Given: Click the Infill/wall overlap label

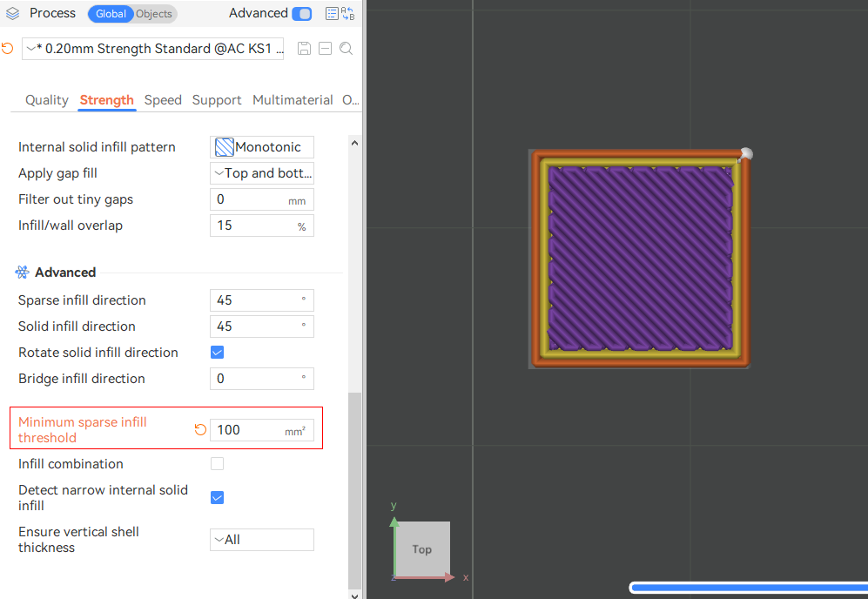Looking at the screenshot, I should click(x=71, y=225).
